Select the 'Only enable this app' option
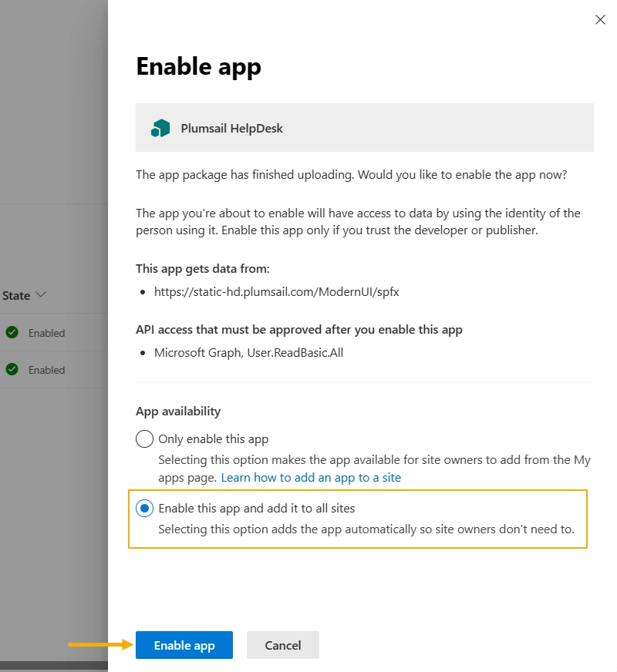This screenshot has width=617, height=672. 144,438
